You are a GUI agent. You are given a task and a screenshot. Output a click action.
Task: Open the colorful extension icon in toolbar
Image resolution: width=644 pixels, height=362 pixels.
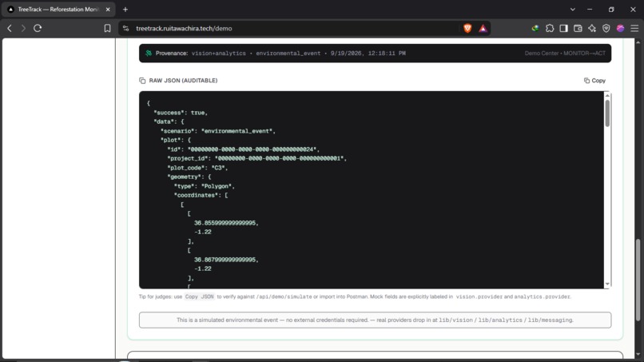pyautogui.click(x=535, y=28)
